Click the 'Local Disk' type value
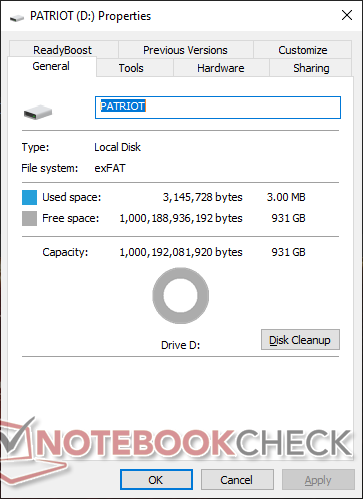This screenshot has height=499, width=363. coord(117,147)
